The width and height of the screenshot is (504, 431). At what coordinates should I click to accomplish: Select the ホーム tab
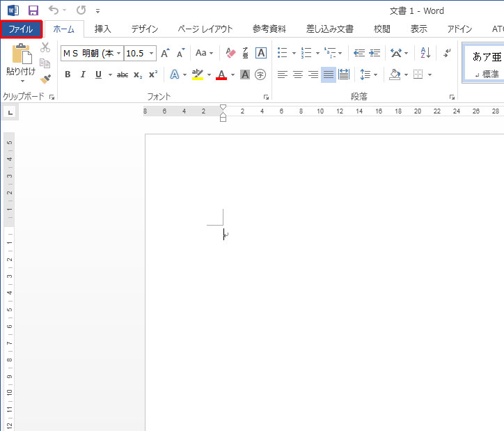pyautogui.click(x=63, y=29)
